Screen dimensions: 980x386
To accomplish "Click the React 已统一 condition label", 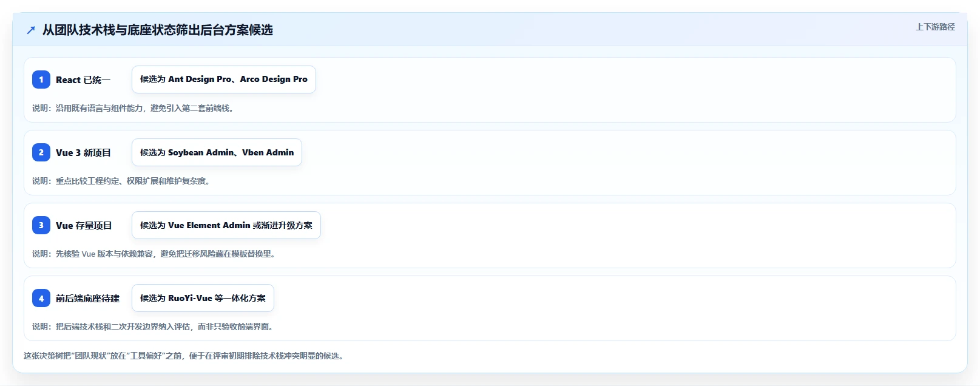I will (x=83, y=80).
